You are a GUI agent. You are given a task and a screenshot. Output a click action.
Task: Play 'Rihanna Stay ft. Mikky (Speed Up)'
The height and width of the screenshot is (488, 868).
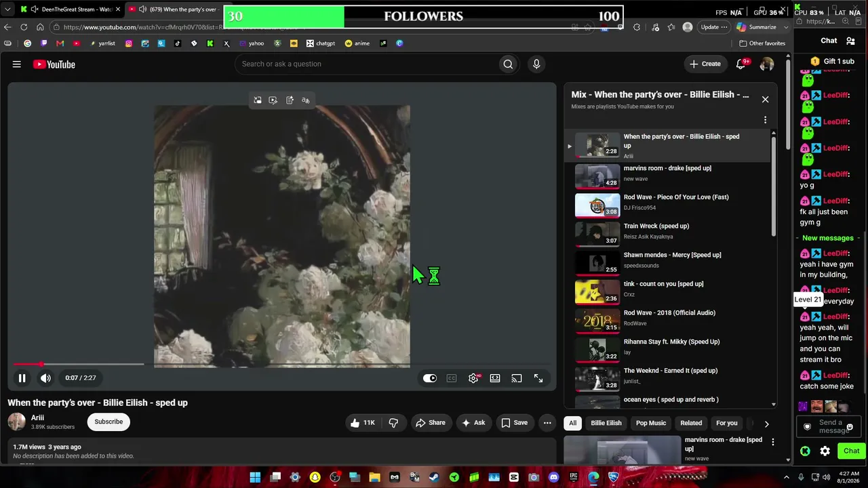pyautogui.click(x=669, y=350)
